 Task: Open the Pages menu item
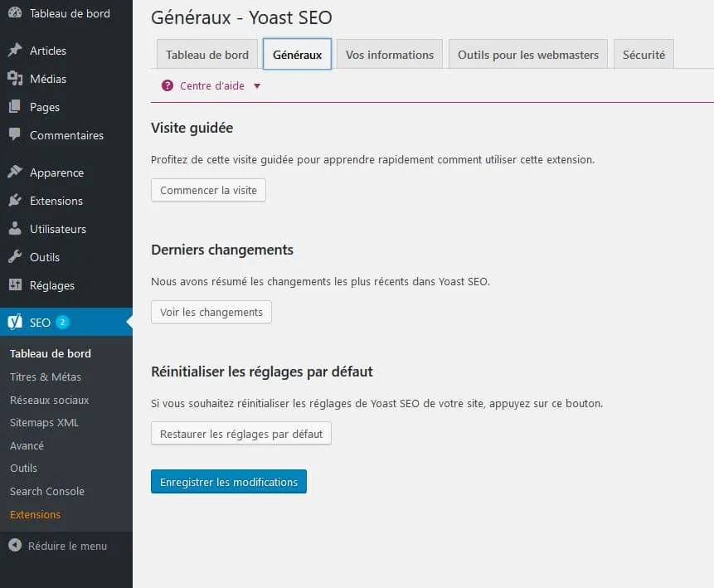[x=66, y=107]
